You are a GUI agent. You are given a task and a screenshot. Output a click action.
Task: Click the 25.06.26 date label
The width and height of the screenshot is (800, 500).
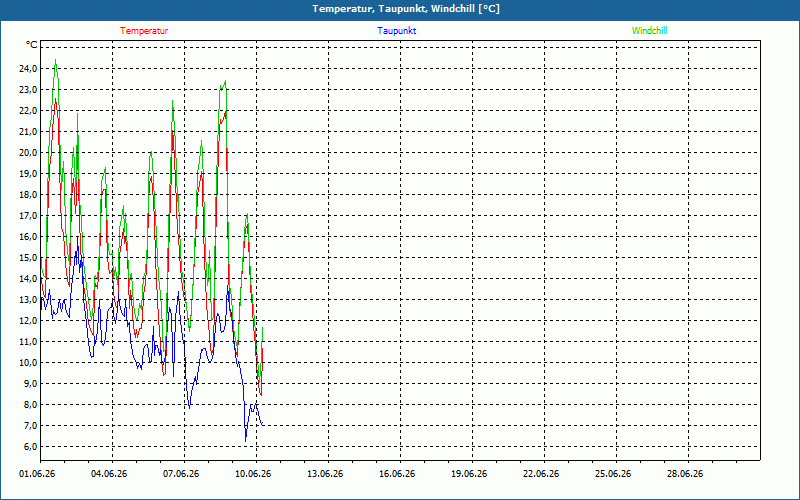[613, 474]
